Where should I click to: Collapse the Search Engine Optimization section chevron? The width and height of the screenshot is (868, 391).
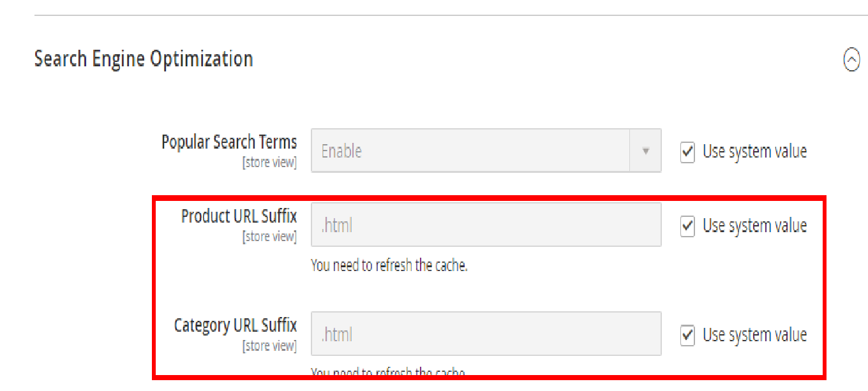click(851, 60)
